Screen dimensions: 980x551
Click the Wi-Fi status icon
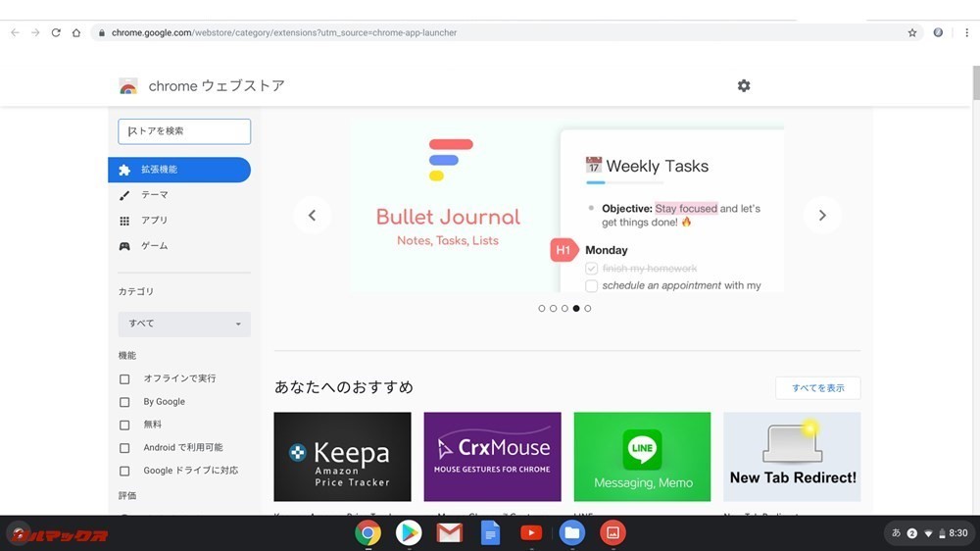(x=928, y=533)
